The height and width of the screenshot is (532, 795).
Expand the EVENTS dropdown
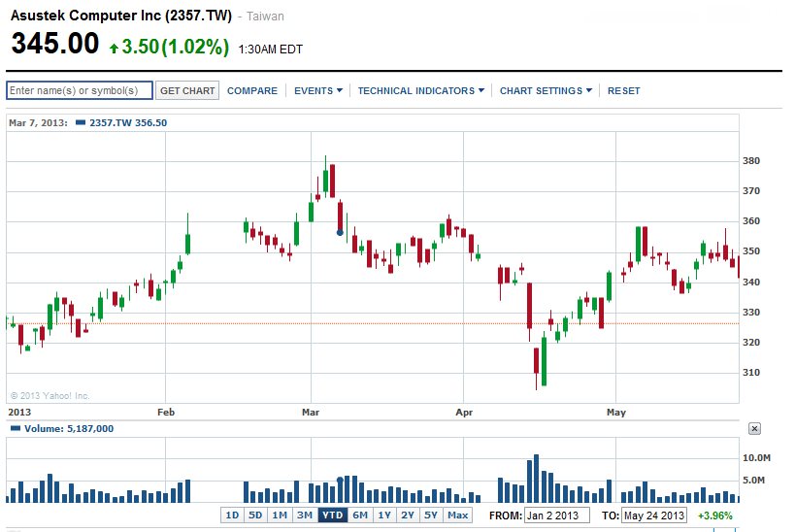[318, 91]
